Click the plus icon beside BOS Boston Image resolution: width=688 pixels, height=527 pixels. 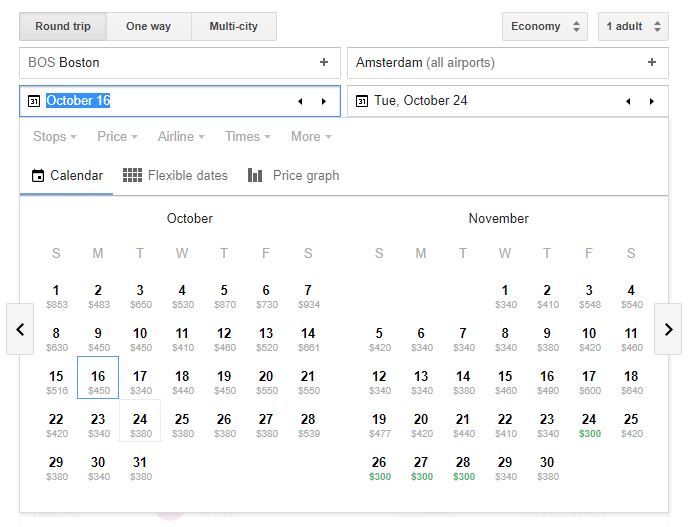[x=323, y=62]
